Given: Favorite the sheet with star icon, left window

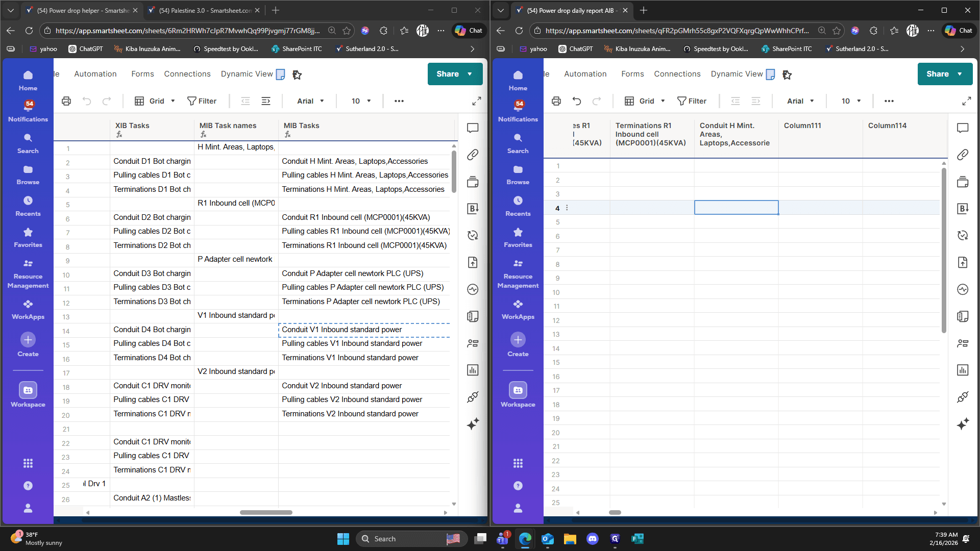Looking at the screenshot, I should 297,74.
